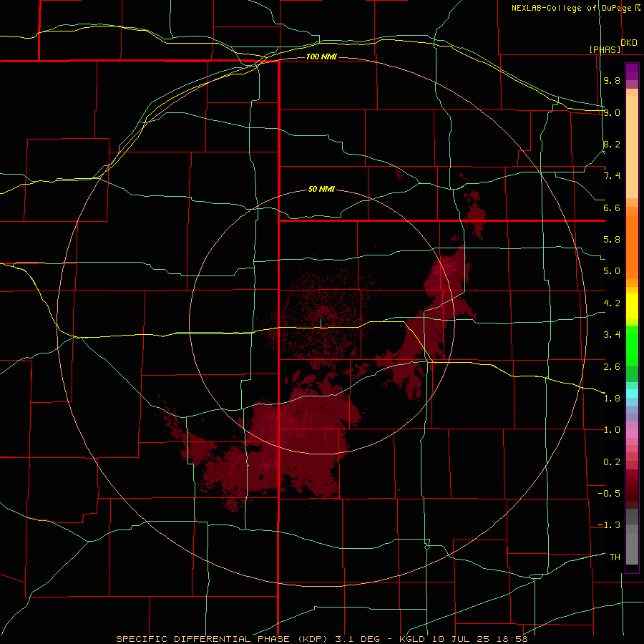Click the 8.2 legend value

(x=612, y=144)
